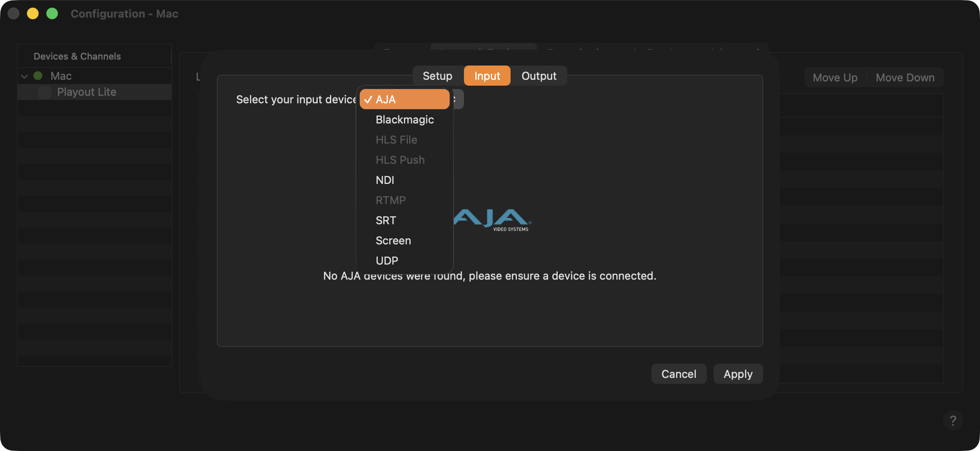Click the disabled HLS File entry
Viewport: 980px width, 451px height.
pos(405,140)
